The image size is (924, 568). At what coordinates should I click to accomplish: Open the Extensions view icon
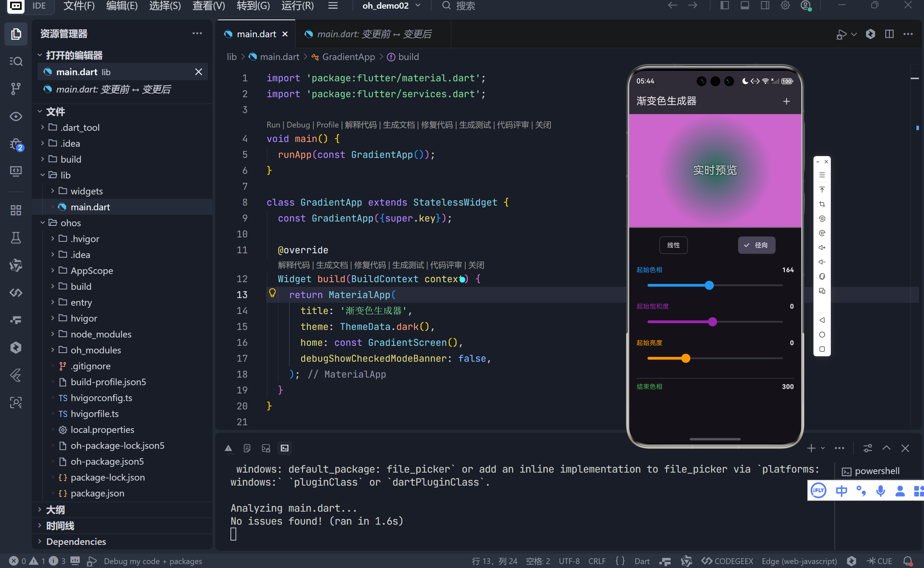[16, 210]
